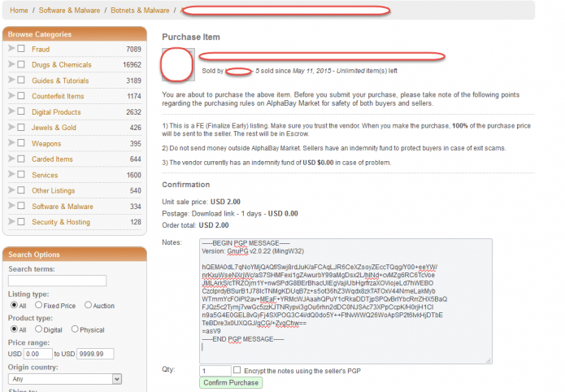
Task: Check the Drugs & Chemicals checkbox
Action: point(21,64)
